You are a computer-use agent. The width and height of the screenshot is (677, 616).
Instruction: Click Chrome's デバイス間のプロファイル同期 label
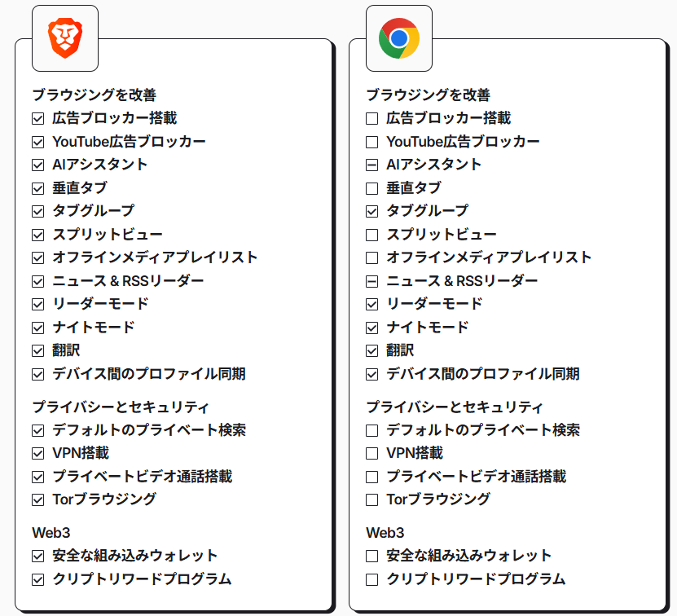[x=483, y=374]
